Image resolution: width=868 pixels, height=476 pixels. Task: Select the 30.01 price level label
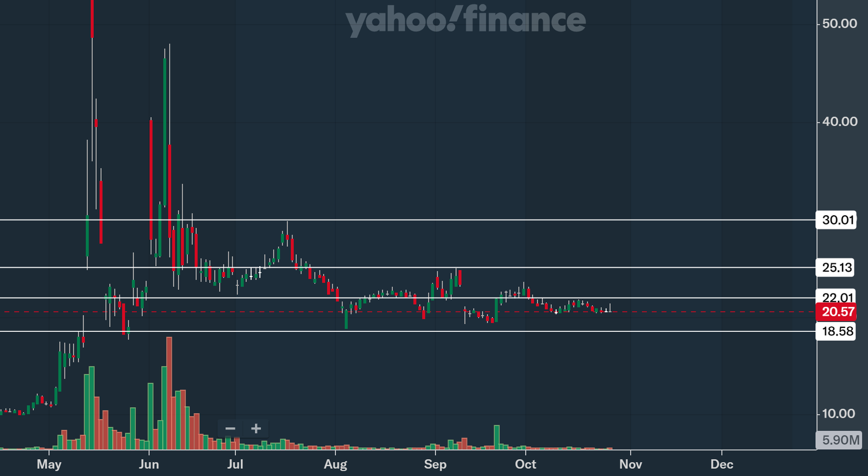point(836,220)
